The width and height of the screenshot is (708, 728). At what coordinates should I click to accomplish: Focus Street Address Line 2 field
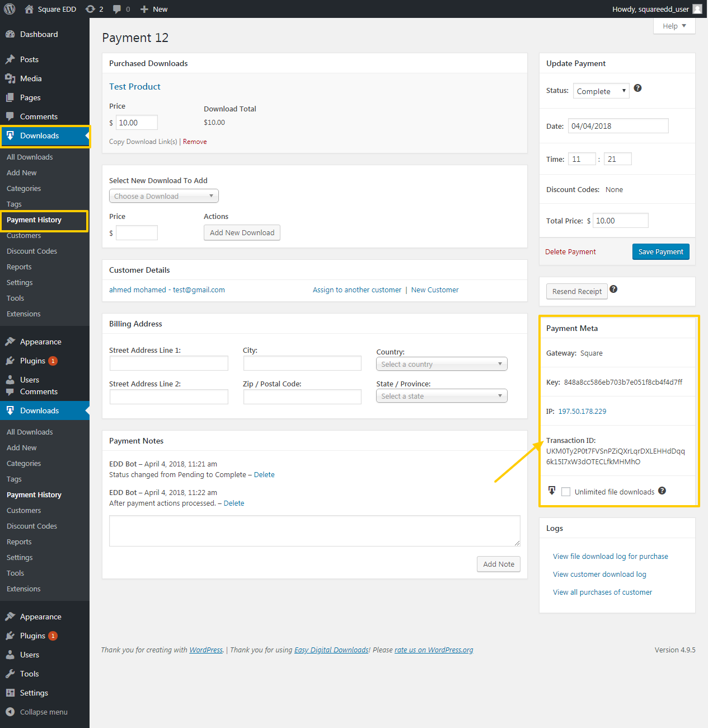coord(169,396)
